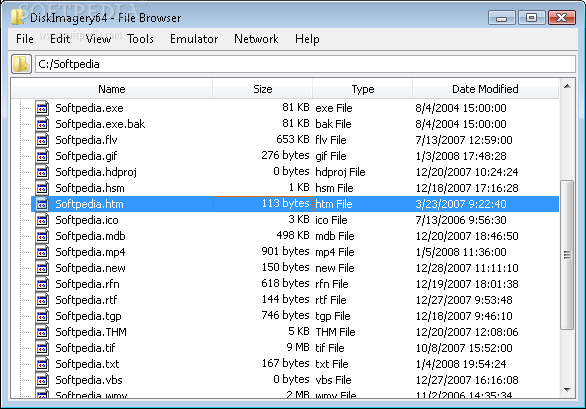Click the hdproj File type cell
The width and height of the screenshot is (586, 409).
(x=340, y=172)
